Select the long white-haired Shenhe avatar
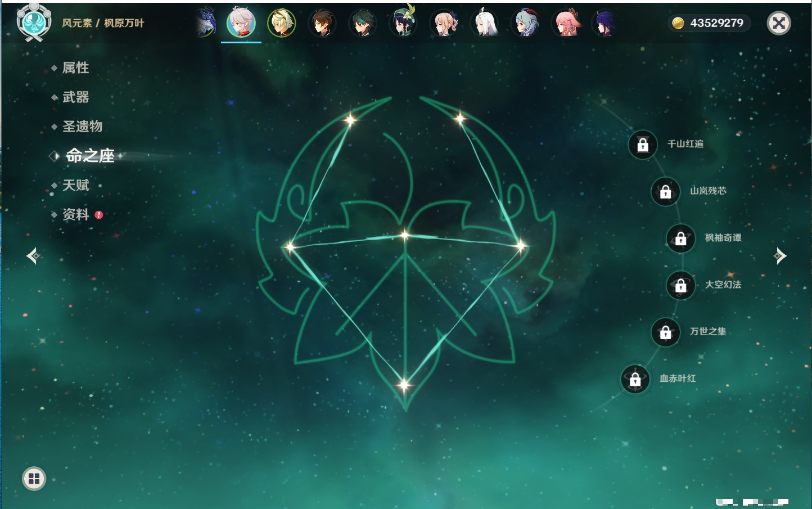 (x=484, y=23)
